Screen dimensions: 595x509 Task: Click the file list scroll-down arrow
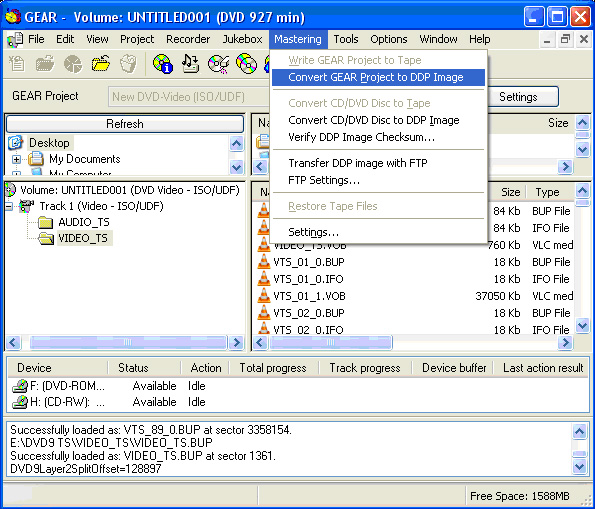click(582, 326)
